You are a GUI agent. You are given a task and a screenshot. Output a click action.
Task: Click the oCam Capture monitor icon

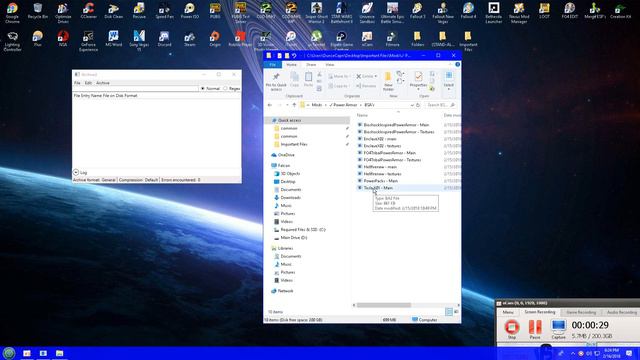pyautogui.click(x=558, y=328)
